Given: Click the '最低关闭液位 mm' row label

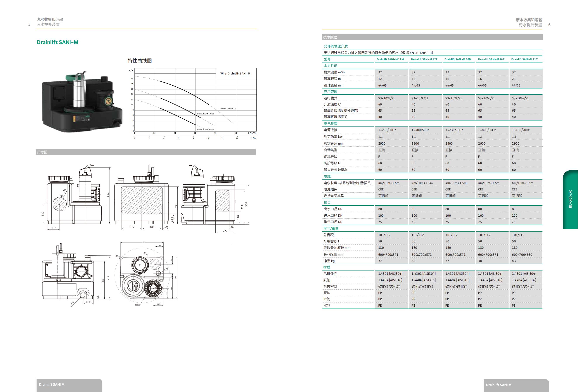Looking at the screenshot, I should pyautogui.click(x=337, y=248).
